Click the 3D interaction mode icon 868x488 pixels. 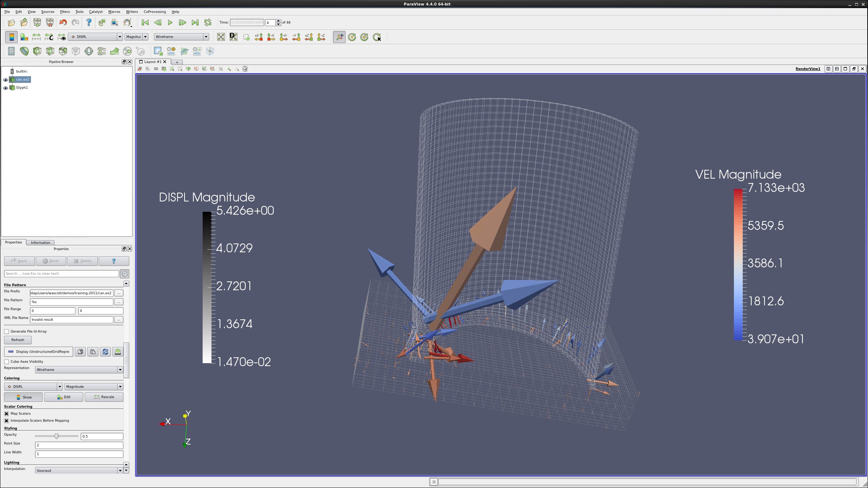[x=154, y=69]
